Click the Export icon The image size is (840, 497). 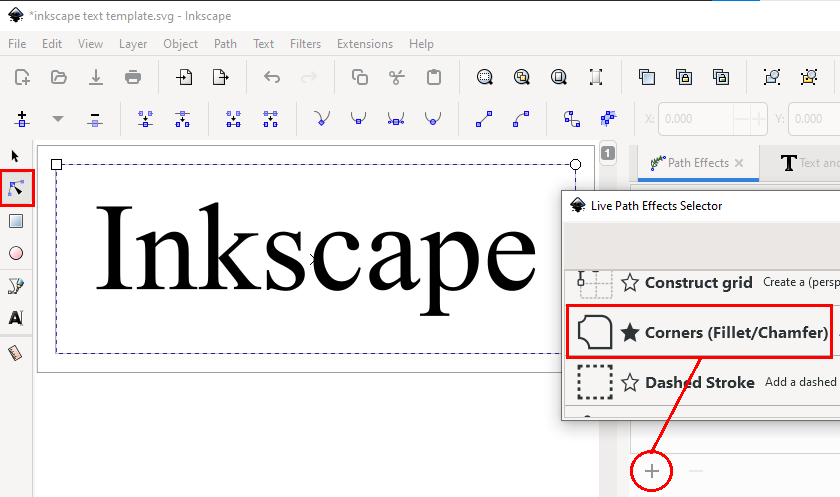(x=220, y=77)
